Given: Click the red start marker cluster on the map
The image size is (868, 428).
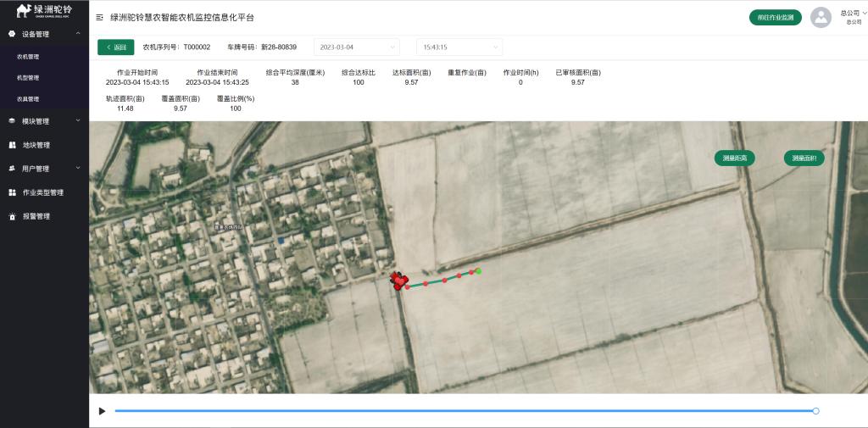Looking at the screenshot, I should click(x=398, y=281).
